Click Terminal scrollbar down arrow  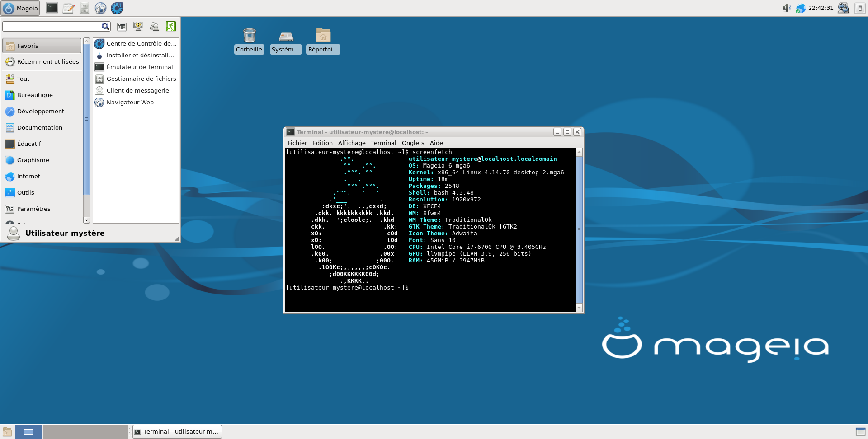[579, 308]
